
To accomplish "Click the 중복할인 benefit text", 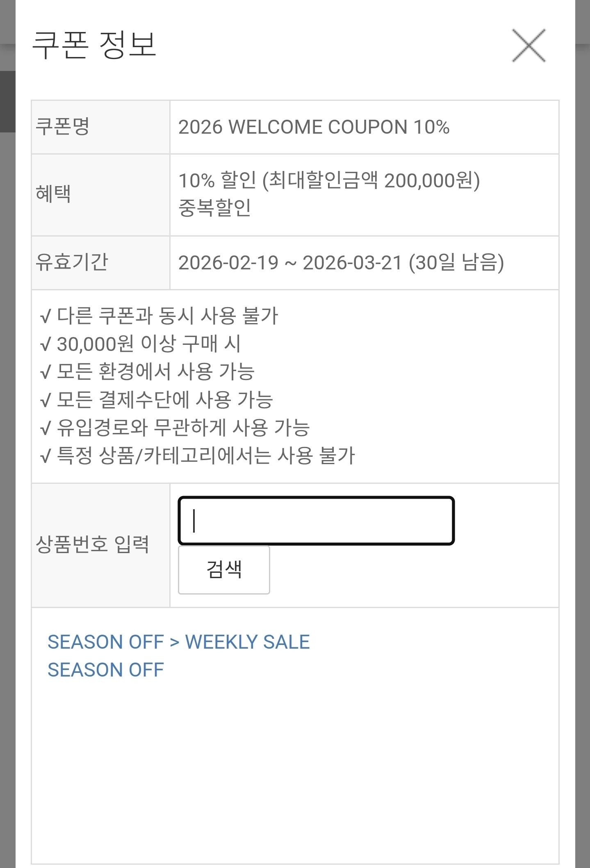I will (214, 208).
